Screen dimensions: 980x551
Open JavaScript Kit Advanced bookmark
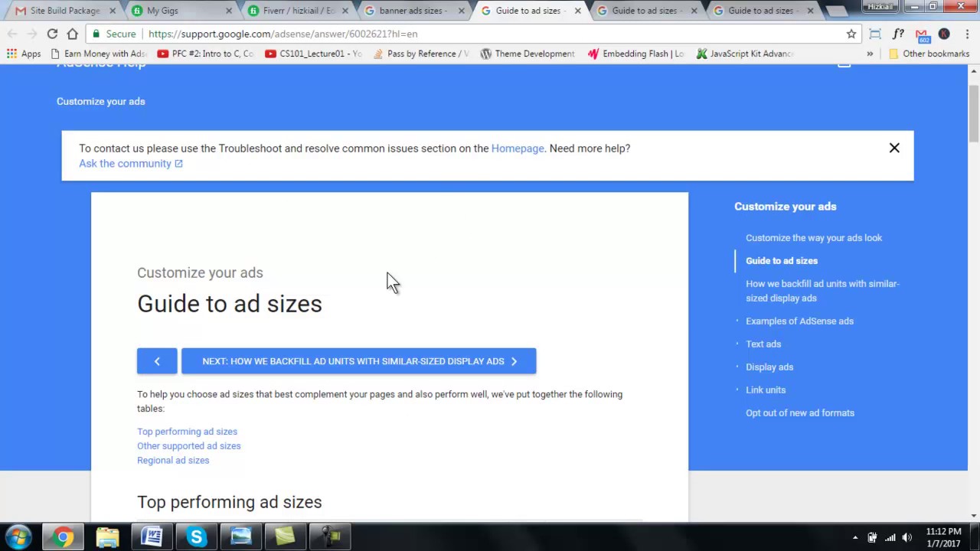click(744, 54)
